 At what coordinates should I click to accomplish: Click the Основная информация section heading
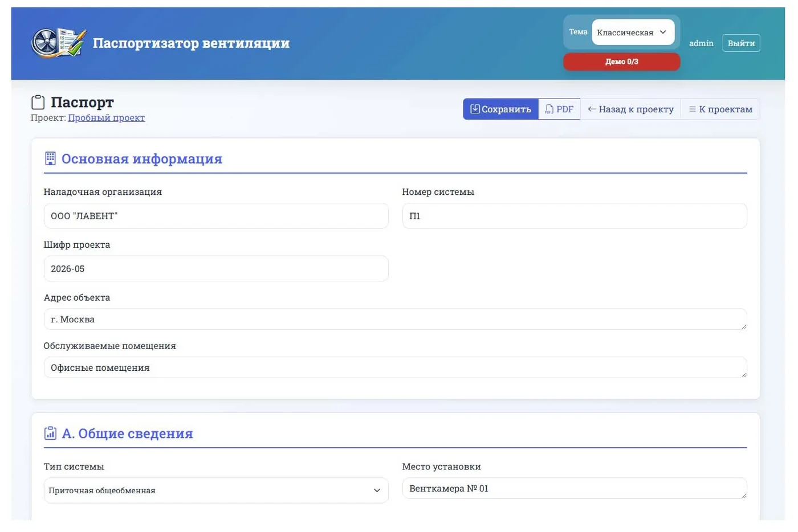(x=142, y=159)
